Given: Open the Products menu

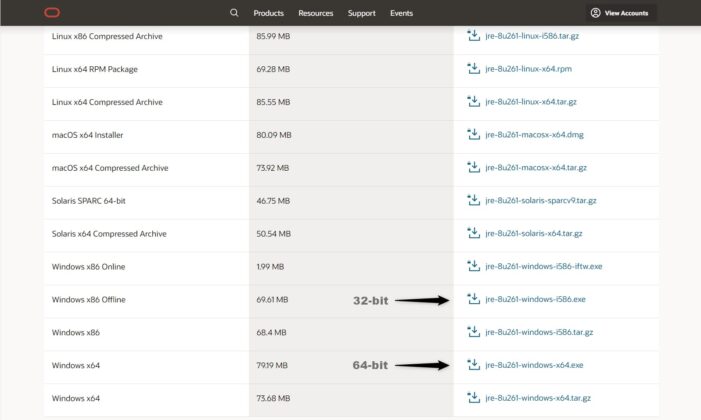Looking at the screenshot, I should click(269, 13).
